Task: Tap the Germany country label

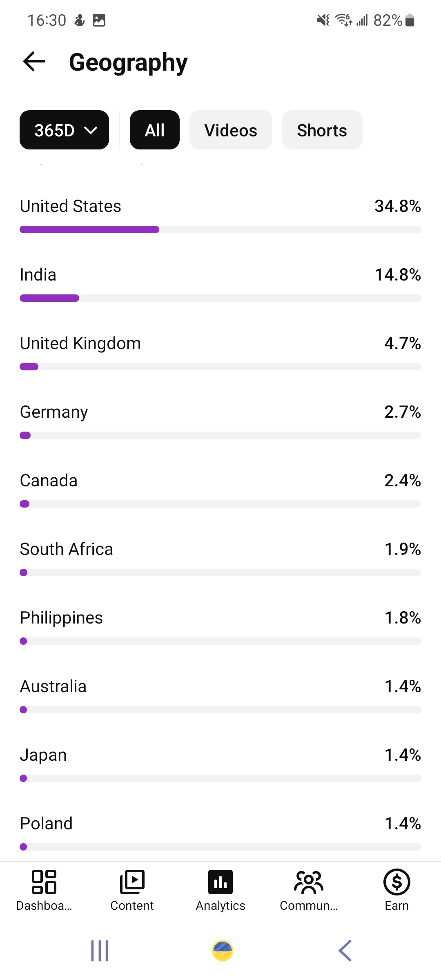Action: tap(54, 412)
